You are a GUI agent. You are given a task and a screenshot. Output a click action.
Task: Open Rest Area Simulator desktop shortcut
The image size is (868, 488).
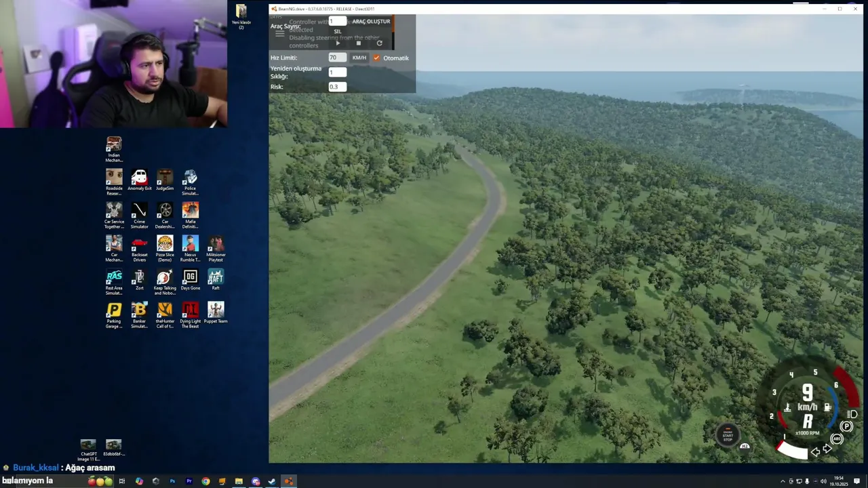tap(114, 282)
